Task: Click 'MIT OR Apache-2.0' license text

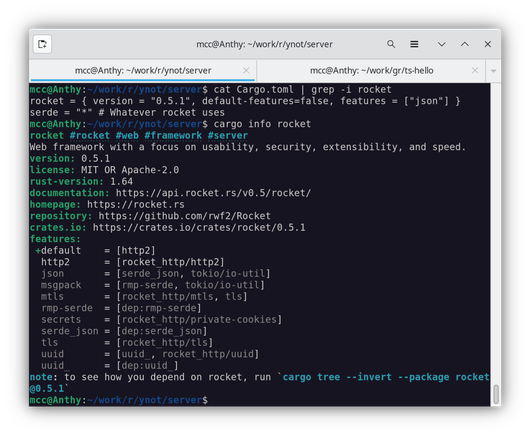Action: pyautogui.click(x=130, y=170)
